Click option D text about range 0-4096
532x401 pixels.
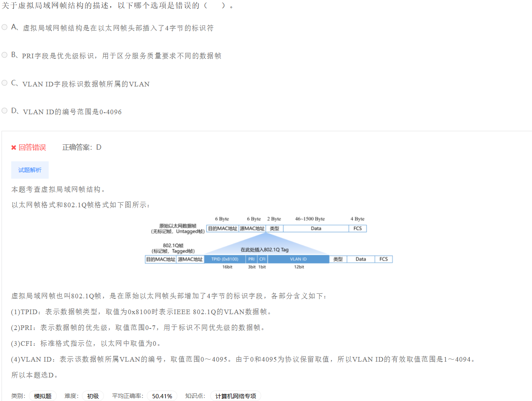click(72, 112)
